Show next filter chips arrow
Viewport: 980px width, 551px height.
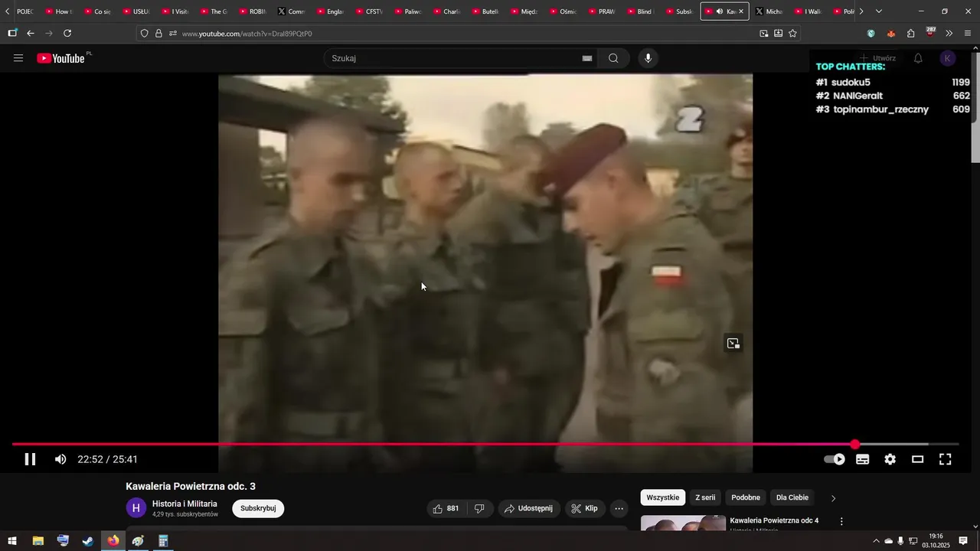(834, 498)
